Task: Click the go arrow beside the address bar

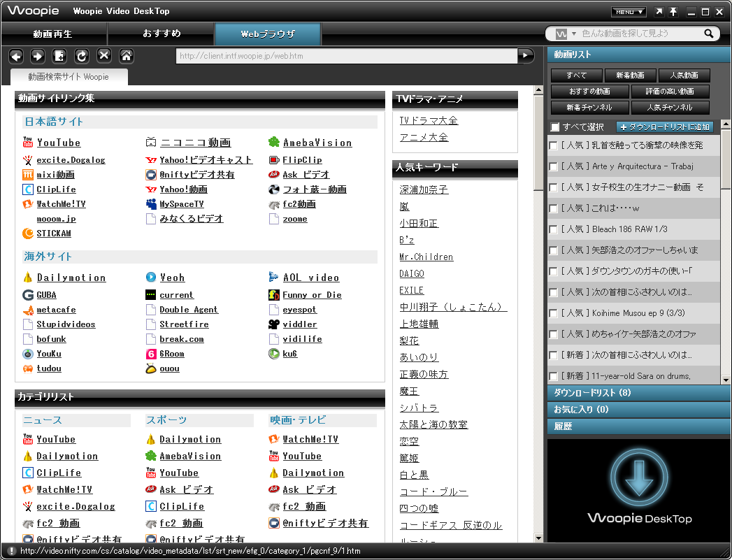Action: (x=526, y=55)
